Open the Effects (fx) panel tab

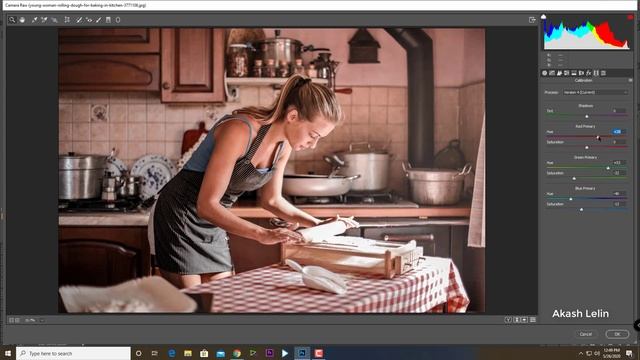click(589, 73)
